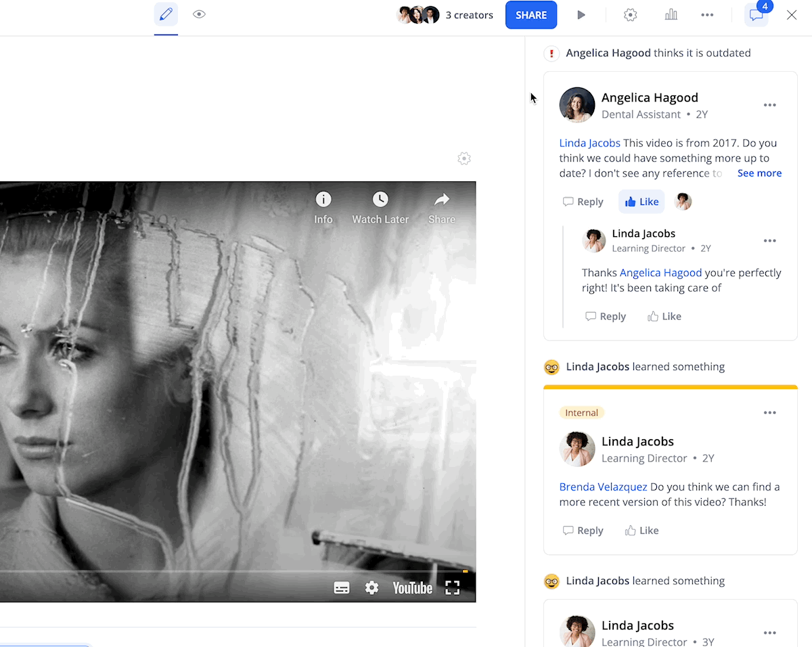Open options menu for Angelica Hagood's comment
Viewport: 812px width, 647px height.
tap(770, 105)
